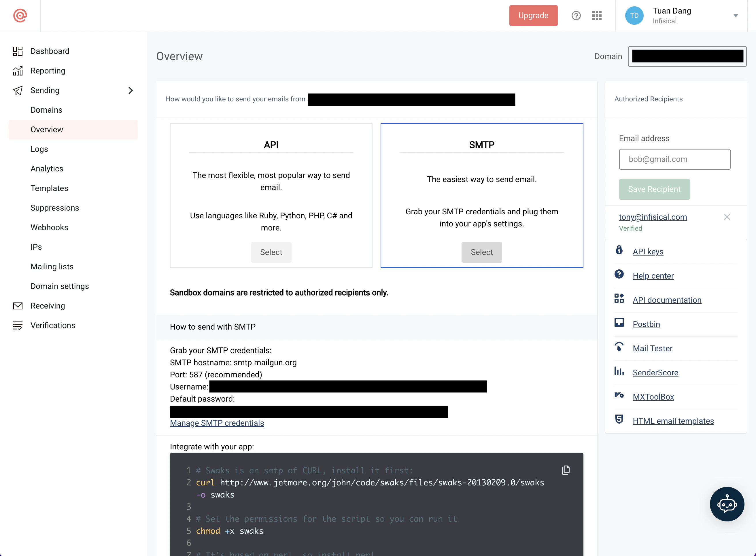The width and height of the screenshot is (756, 556).
Task: Open the apps grid icon
Action: coord(597,16)
